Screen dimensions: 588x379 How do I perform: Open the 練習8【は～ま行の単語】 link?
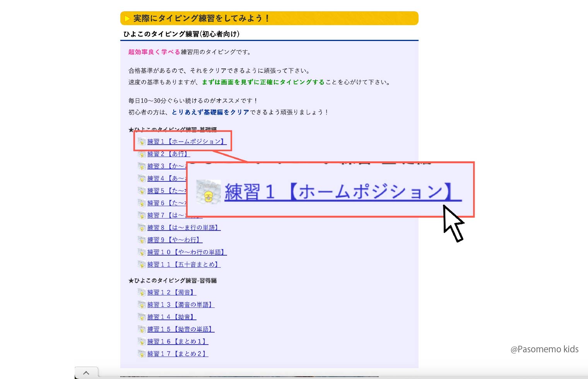coord(184,228)
